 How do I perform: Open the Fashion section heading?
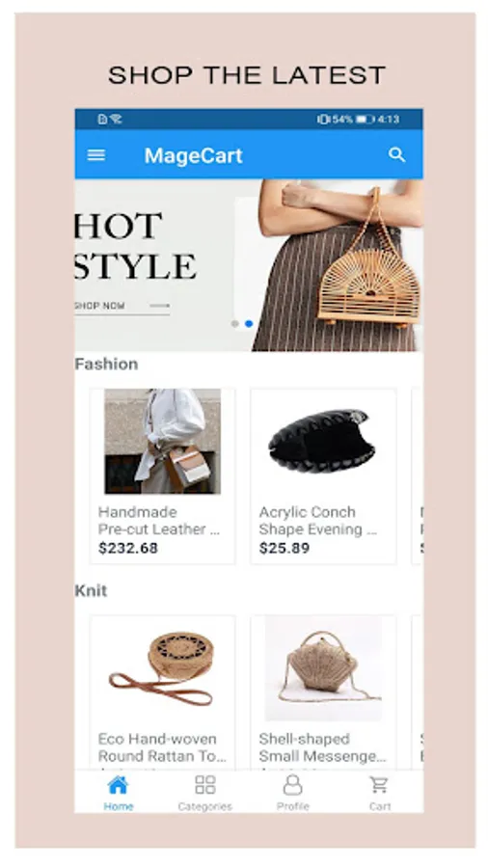pos(106,365)
